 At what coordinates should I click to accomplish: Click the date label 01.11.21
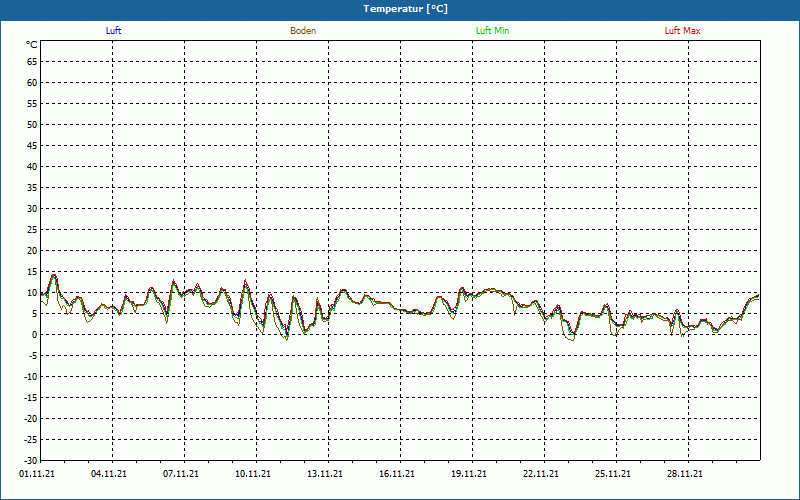click(37, 474)
